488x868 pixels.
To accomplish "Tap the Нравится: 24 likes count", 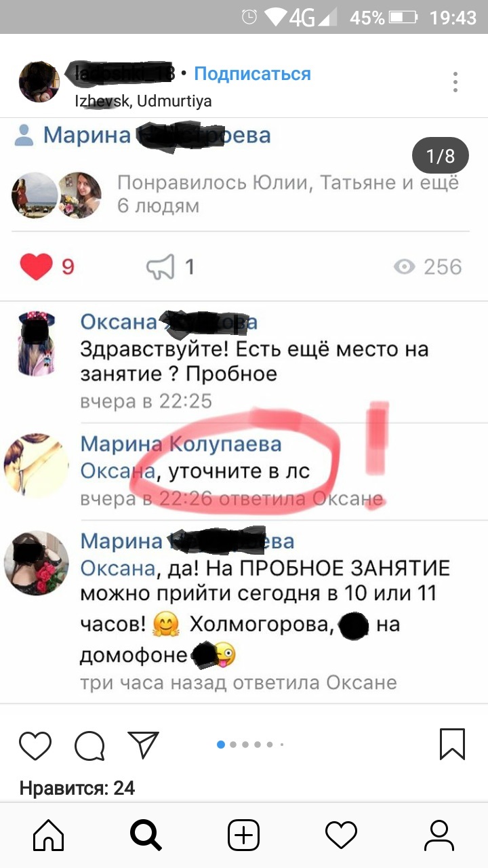I will point(77,788).
